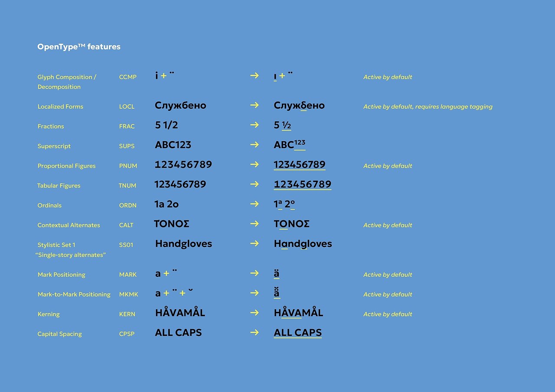The width and height of the screenshot is (555, 392).
Task: Click the 'Handgloves' result with single-story a
Action: (x=303, y=244)
